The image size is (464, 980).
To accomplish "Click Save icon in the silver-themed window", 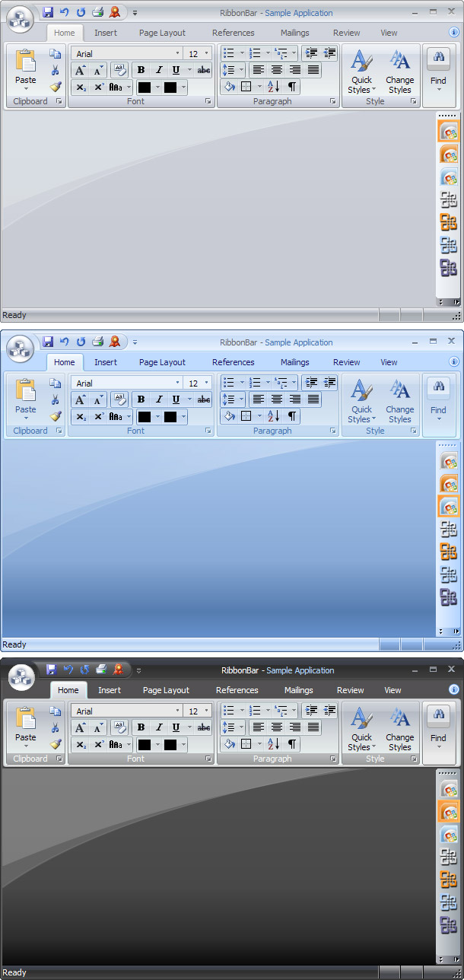I will (48, 12).
